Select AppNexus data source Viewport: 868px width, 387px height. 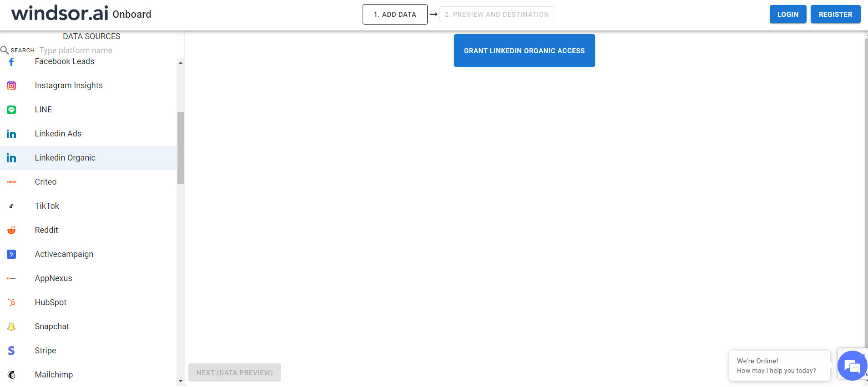click(x=88, y=278)
